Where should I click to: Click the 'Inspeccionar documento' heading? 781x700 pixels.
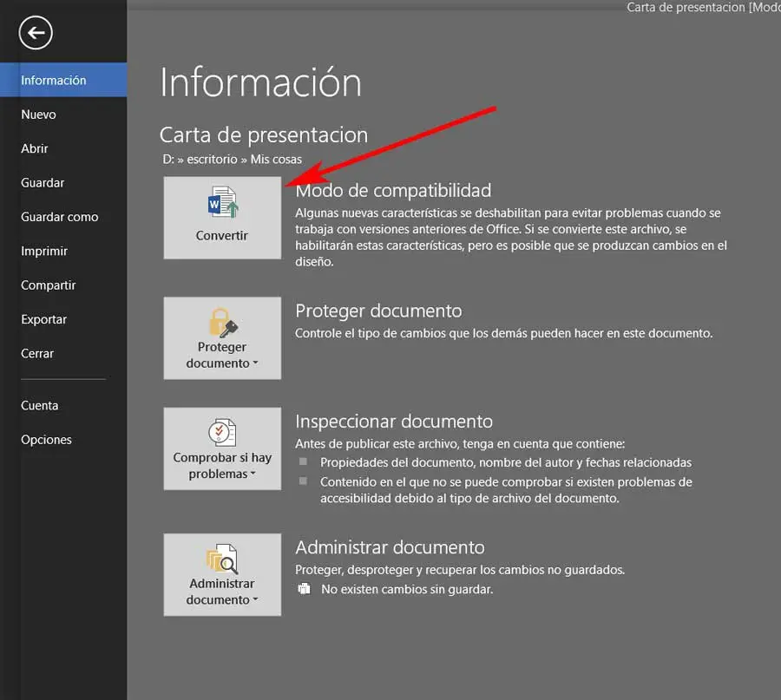[394, 422]
